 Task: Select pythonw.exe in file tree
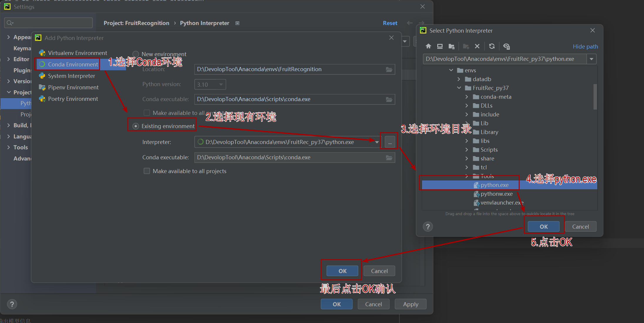(x=496, y=194)
